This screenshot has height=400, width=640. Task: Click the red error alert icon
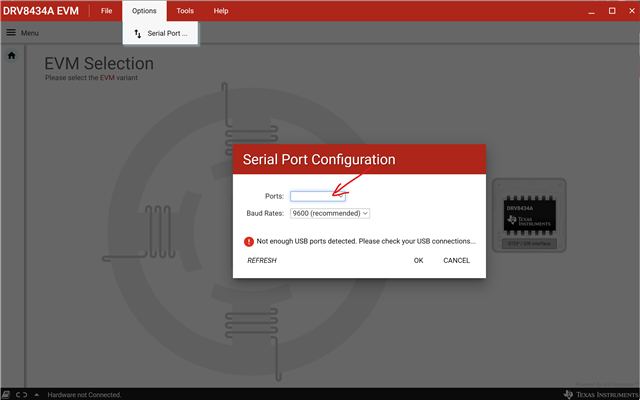(x=249, y=242)
